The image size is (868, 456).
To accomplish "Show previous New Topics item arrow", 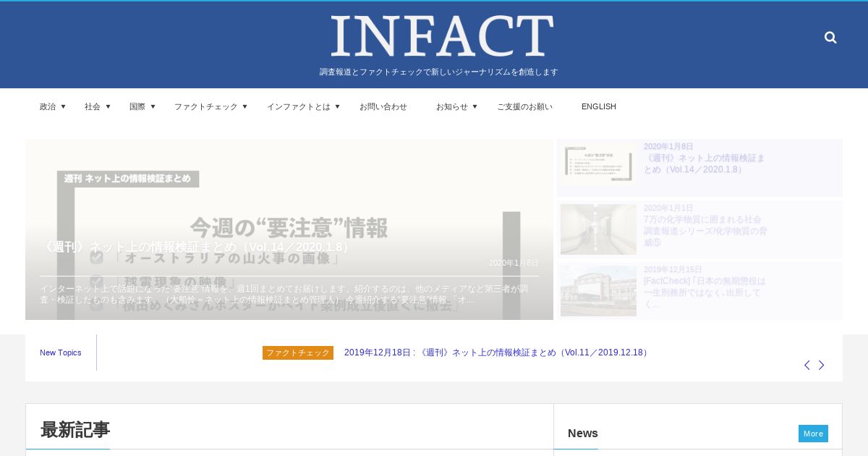I will click(x=807, y=365).
